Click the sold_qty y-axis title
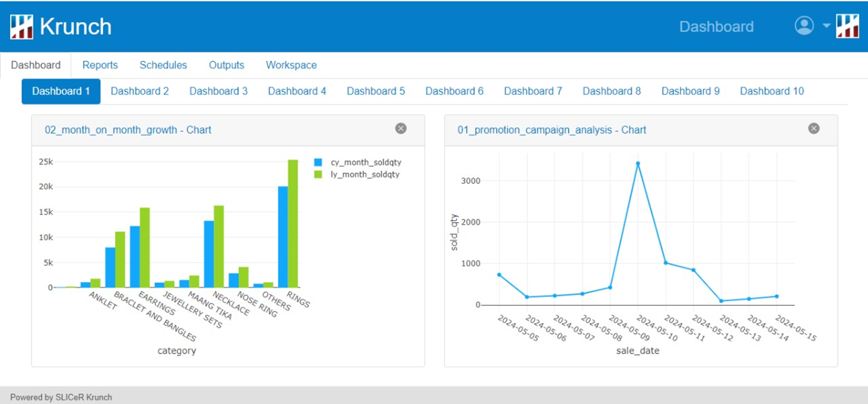The height and width of the screenshot is (404, 868). tap(454, 232)
